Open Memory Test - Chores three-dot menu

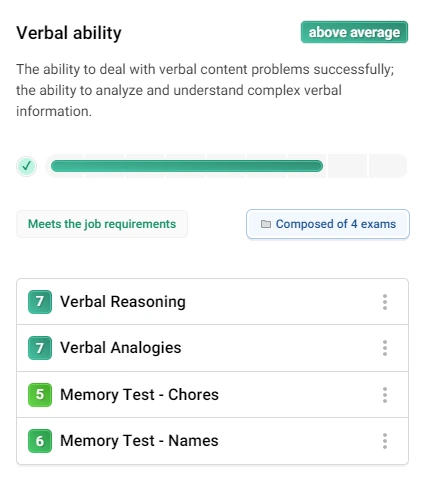(385, 395)
